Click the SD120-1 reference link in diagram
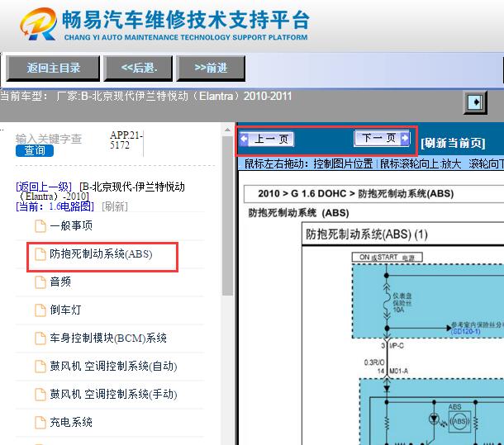The height and width of the screenshot is (445, 504). [x=465, y=331]
